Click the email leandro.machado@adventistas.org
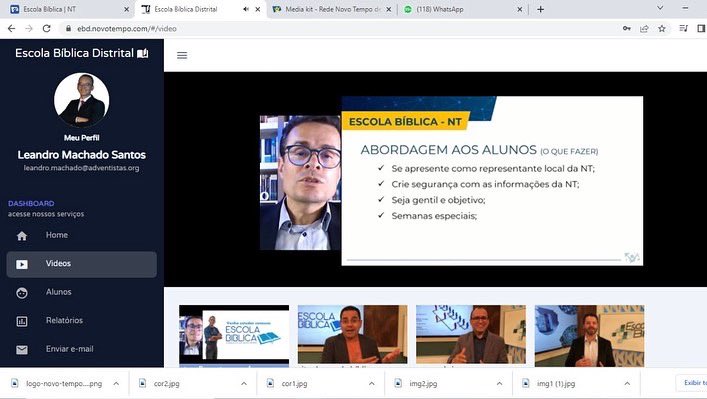The image size is (707, 399). 82,168
